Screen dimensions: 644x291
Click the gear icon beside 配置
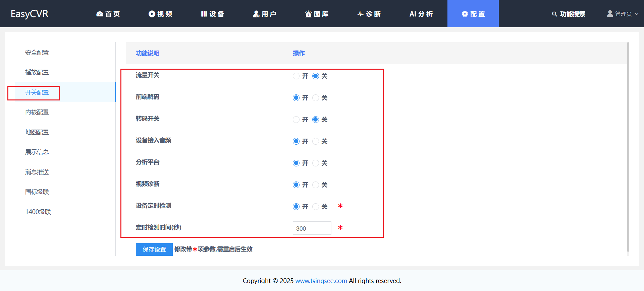[x=465, y=14]
